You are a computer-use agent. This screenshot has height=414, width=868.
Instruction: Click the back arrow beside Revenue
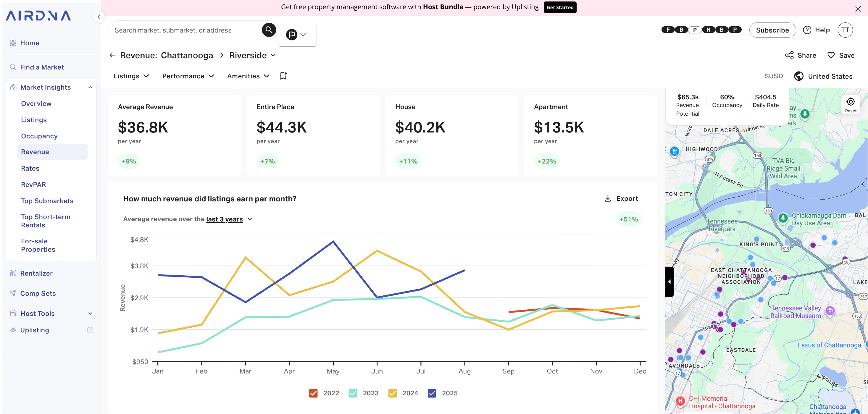113,55
